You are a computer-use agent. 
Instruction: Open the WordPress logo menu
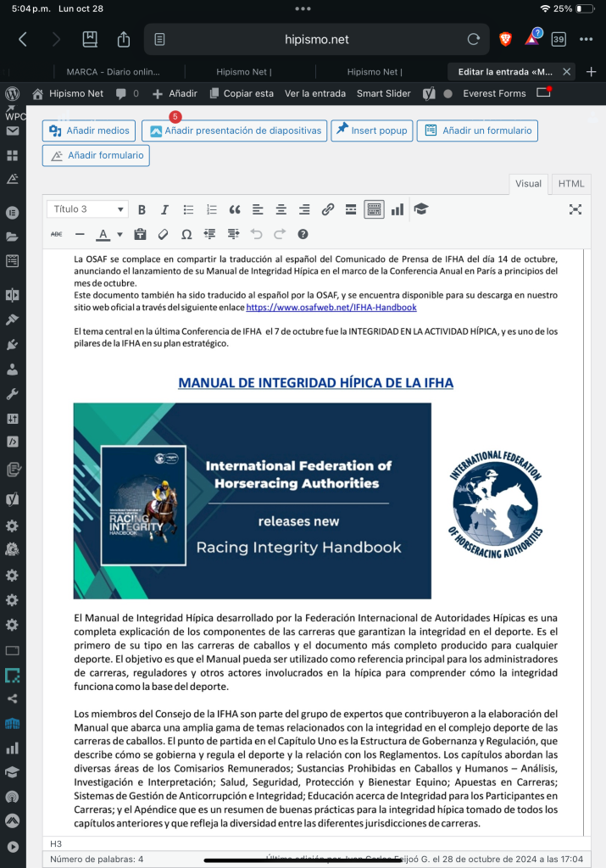tap(12, 93)
